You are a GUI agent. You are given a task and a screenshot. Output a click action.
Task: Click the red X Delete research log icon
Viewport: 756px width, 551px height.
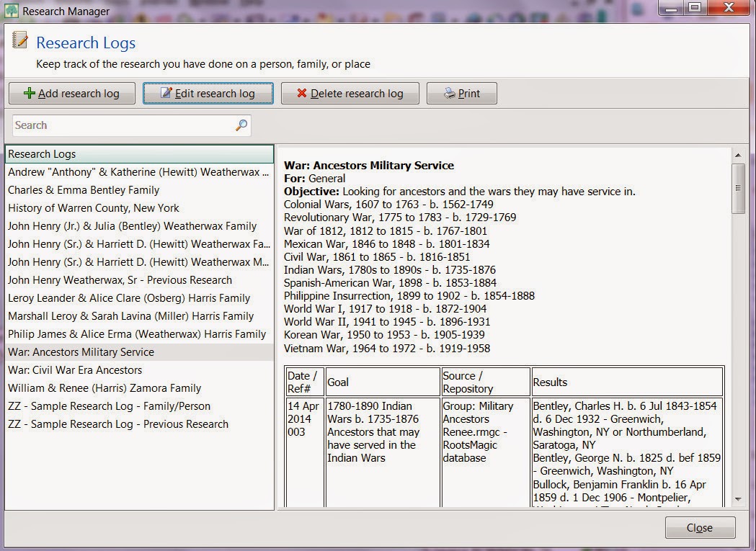[x=302, y=93]
